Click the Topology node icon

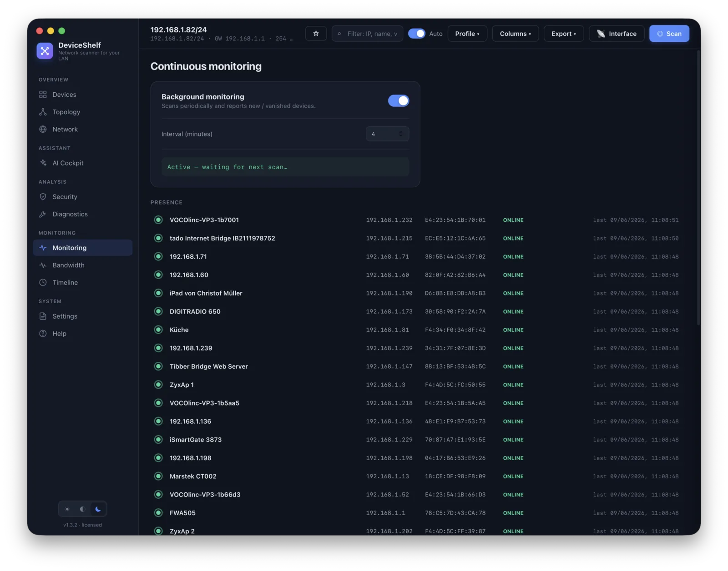(x=43, y=112)
